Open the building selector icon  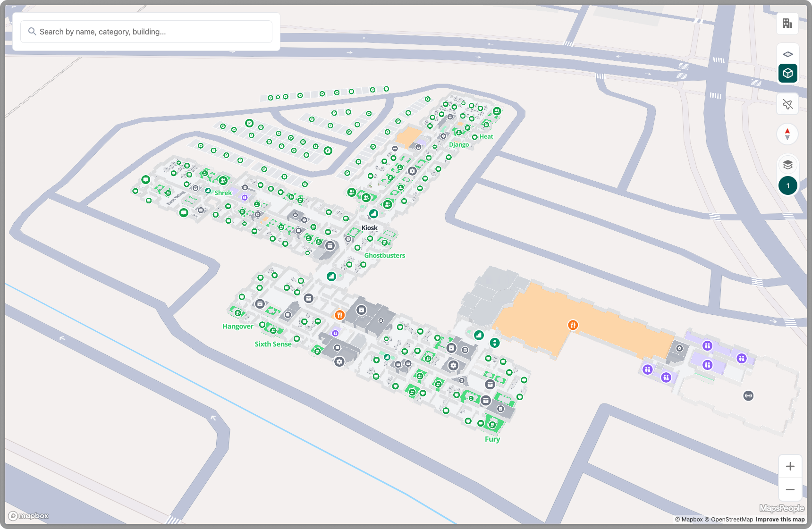tap(787, 23)
